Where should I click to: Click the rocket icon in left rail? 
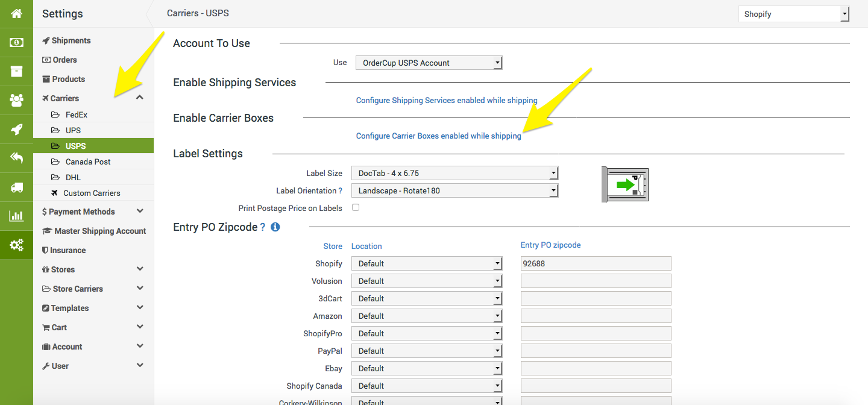(x=16, y=129)
